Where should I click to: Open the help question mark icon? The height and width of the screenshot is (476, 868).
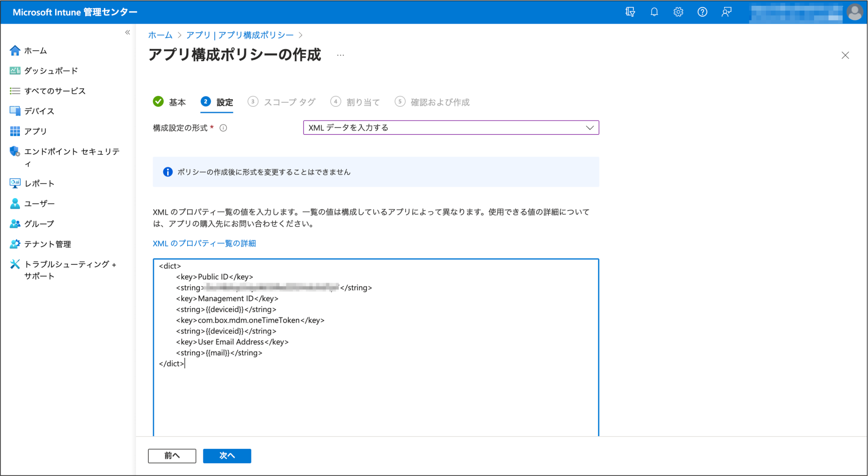pos(703,12)
